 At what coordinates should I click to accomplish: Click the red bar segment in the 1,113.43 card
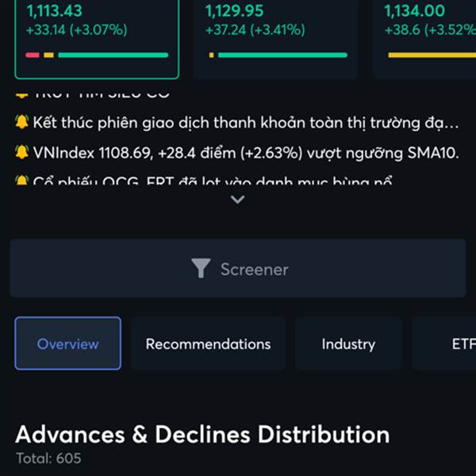pyautogui.click(x=33, y=56)
